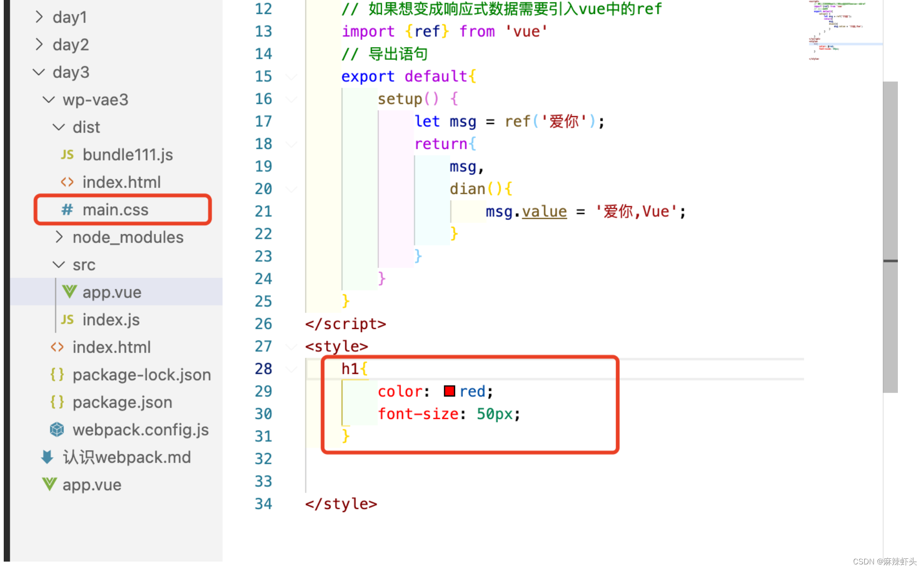The height and width of the screenshot is (570, 924).
Task: Click the Vue logo icon beside src app.vue
Action: (x=70, y=292)
